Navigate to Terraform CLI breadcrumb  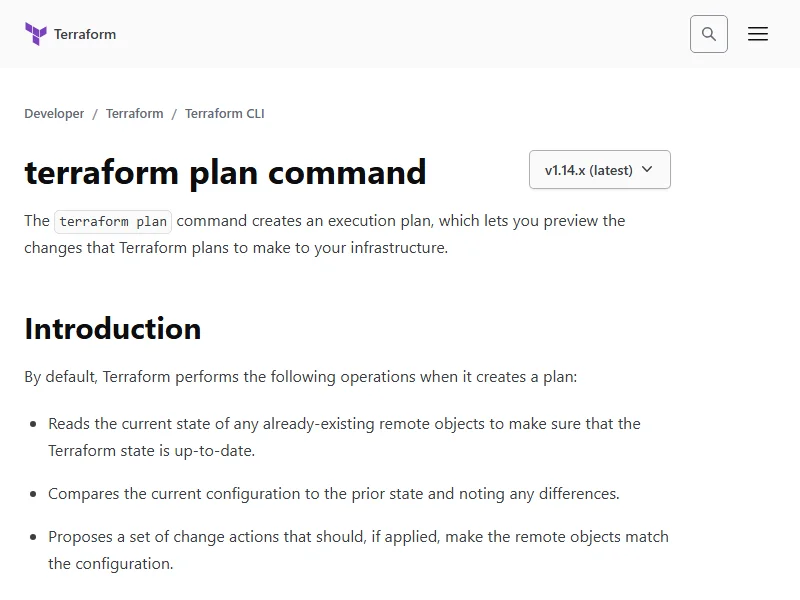224,114
